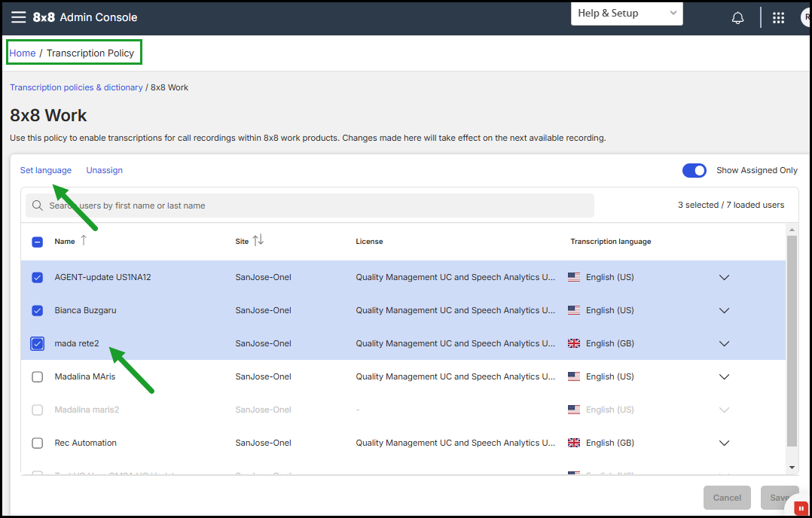The height and width of the screenshot is (518, 812).
Task: Click the red recording pause icon
Action: (801, 509)
